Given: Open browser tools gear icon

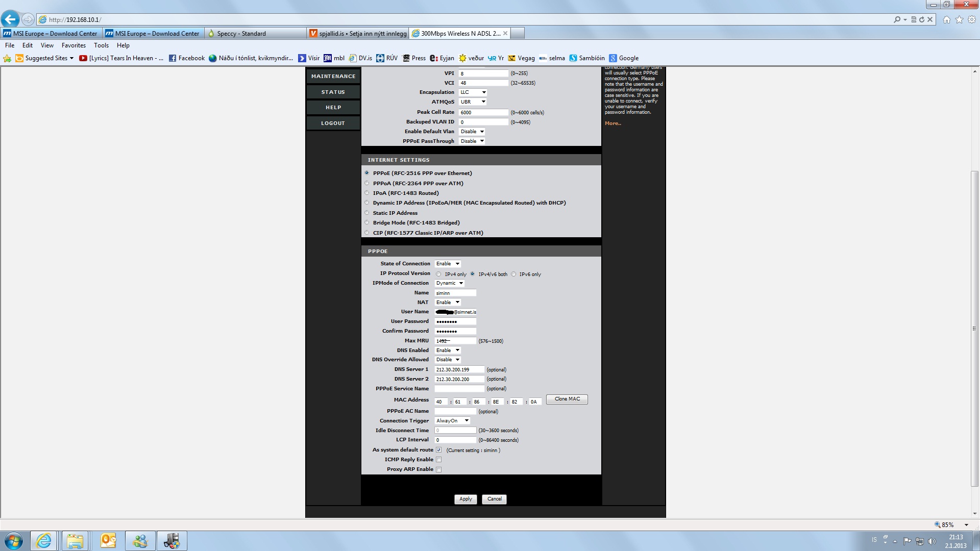Looking at the screenshot, I should tap(972, 19).
